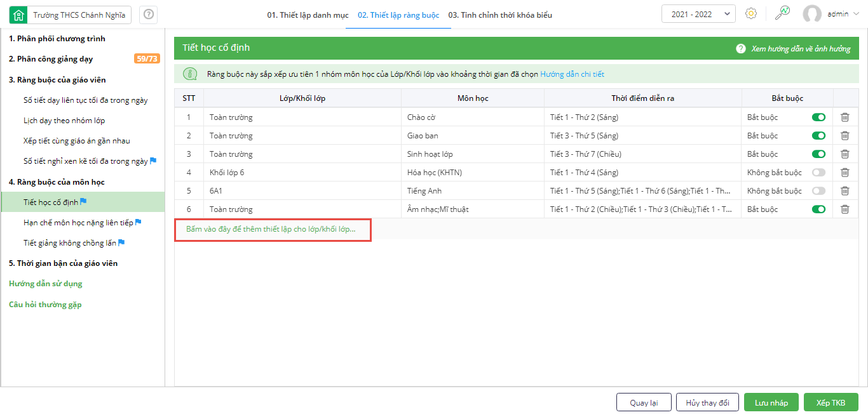This screenshot has width=868, height=417.
Task: Click the Khối lớp 6 cell
Action: pos(302,173)
